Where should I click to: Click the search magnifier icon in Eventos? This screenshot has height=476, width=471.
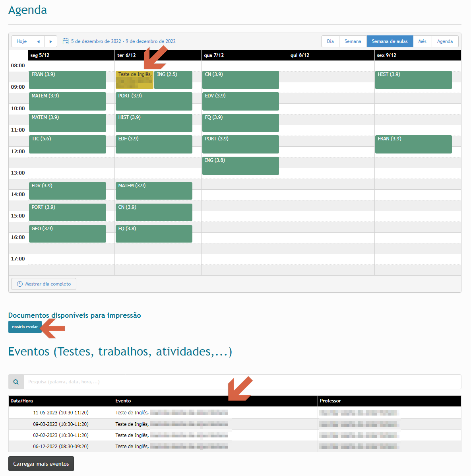point(16,382)
